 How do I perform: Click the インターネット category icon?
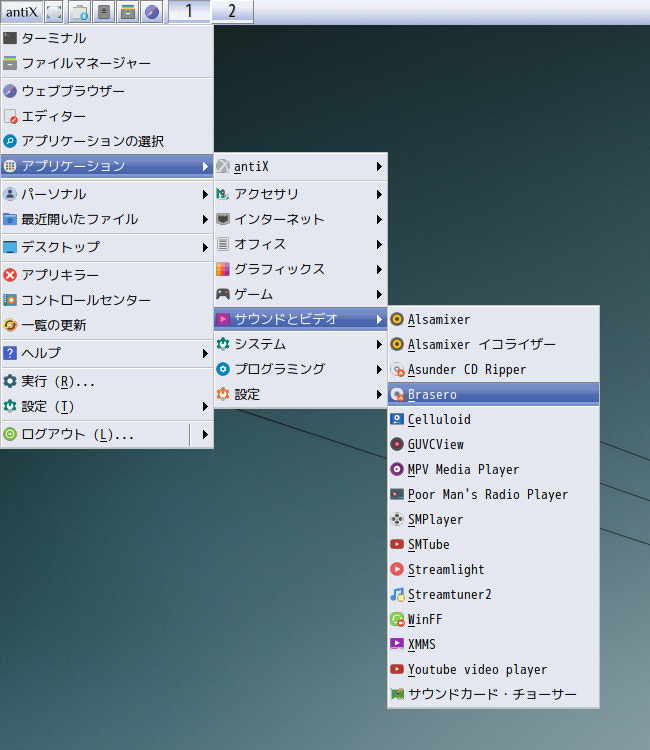(223, 219)
